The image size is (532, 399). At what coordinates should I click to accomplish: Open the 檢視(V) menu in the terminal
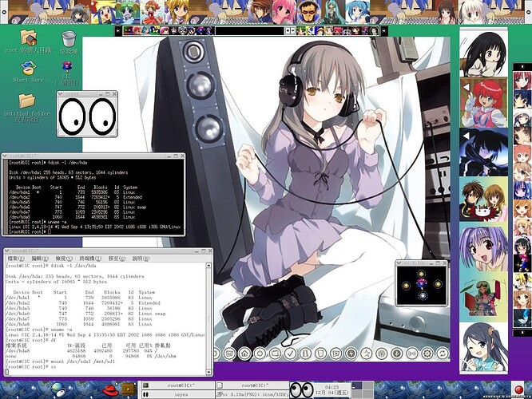point(64,259)
